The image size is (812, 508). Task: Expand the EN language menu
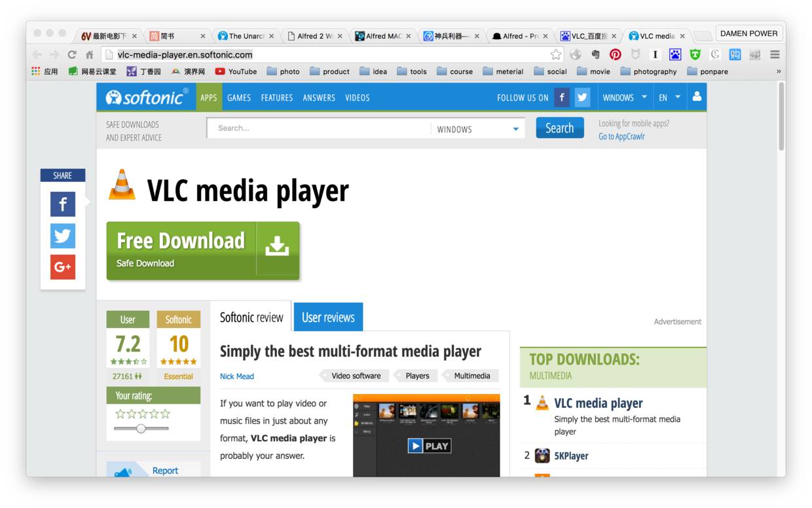pos(669,98)
